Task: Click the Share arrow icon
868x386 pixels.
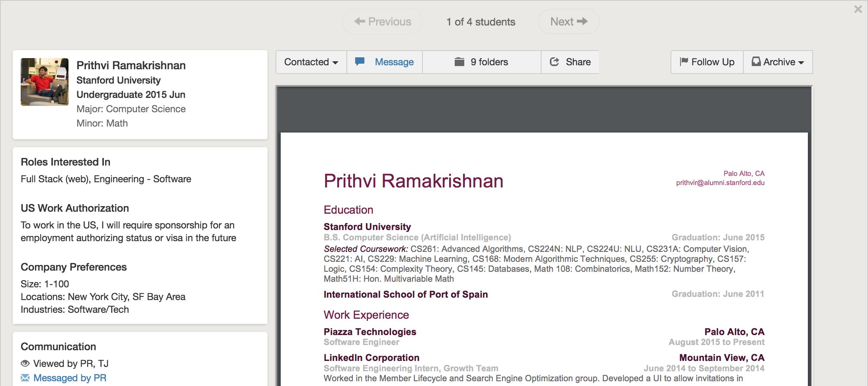Action: 555,62
